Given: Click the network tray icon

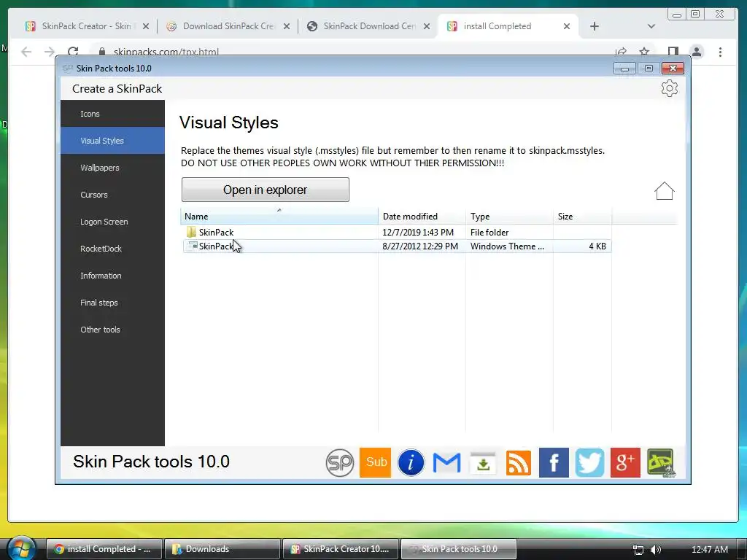Looking at the screenshot, I should [638, 550].
